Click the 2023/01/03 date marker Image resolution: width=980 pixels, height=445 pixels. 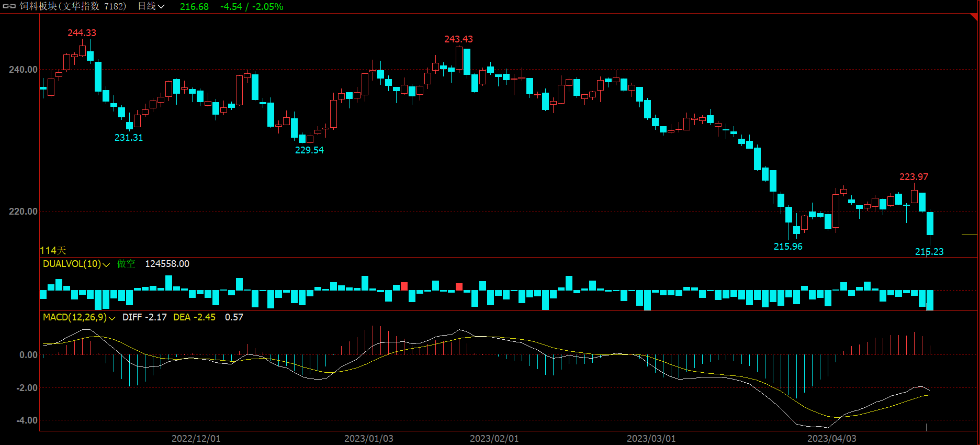(369, 439)
